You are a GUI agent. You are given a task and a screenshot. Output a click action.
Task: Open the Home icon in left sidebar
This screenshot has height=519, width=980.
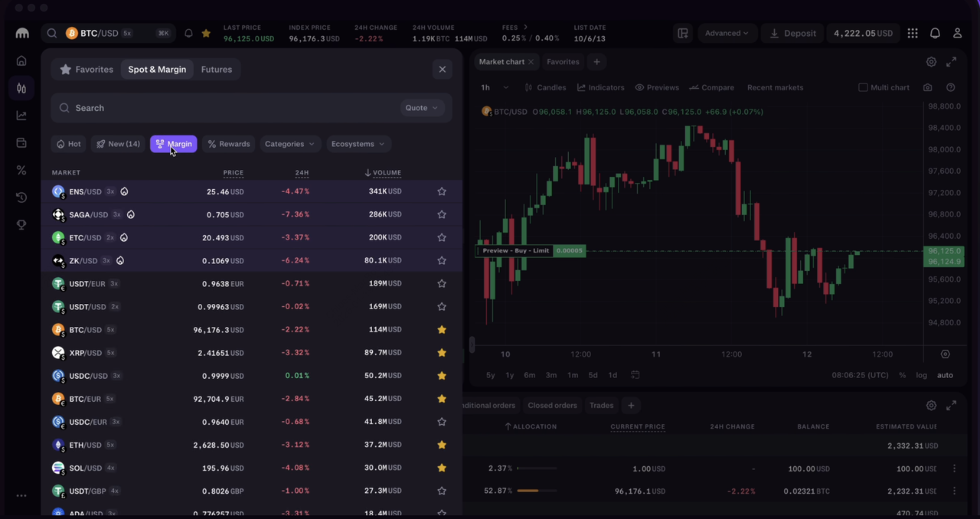(21, 60)
